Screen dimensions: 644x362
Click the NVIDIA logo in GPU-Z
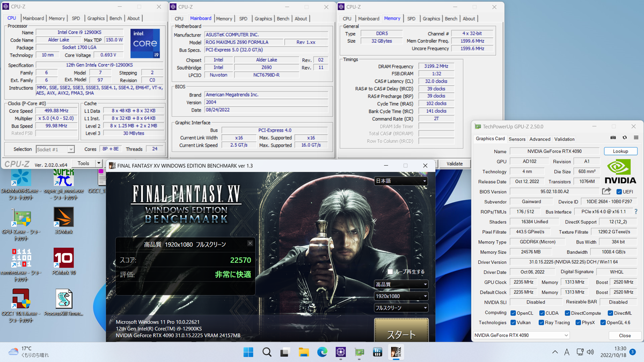tap(620, 172)
